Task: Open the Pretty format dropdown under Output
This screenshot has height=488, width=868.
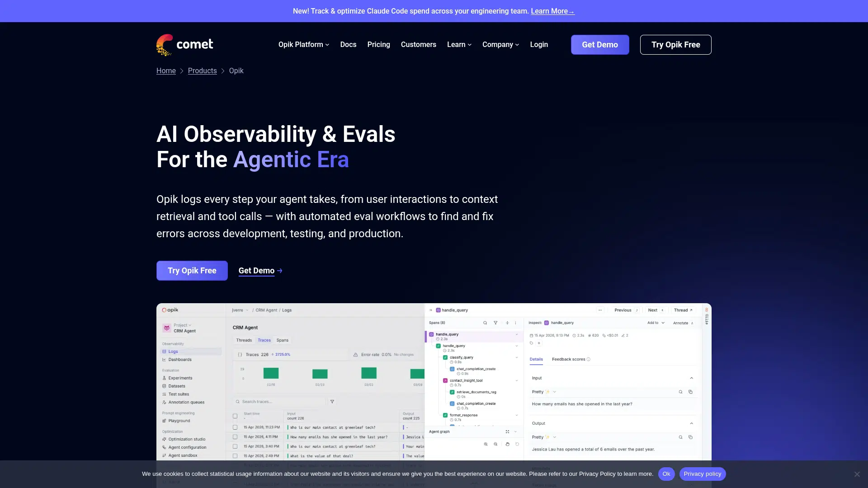Action: 544,437
